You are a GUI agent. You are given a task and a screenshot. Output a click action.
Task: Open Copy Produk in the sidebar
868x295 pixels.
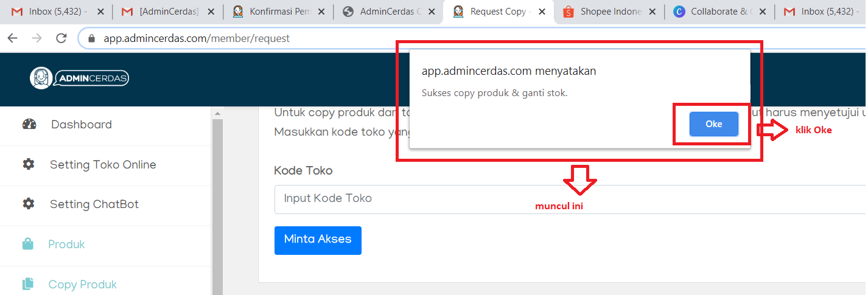[83, 285]
